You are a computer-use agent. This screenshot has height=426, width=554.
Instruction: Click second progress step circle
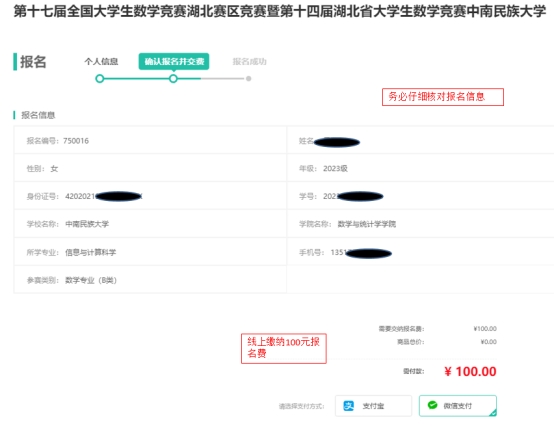(x=173, y=78)
